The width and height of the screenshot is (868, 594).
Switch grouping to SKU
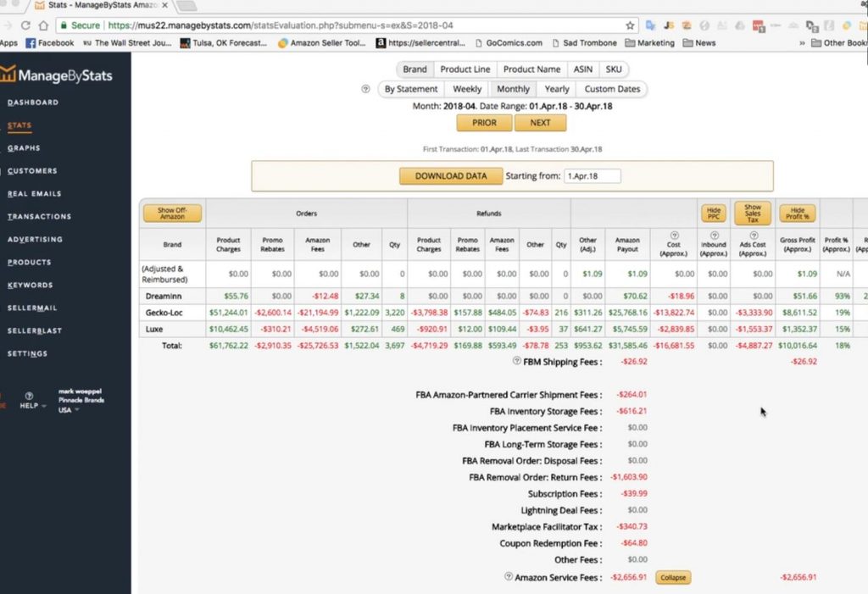[x=614, y=69]
